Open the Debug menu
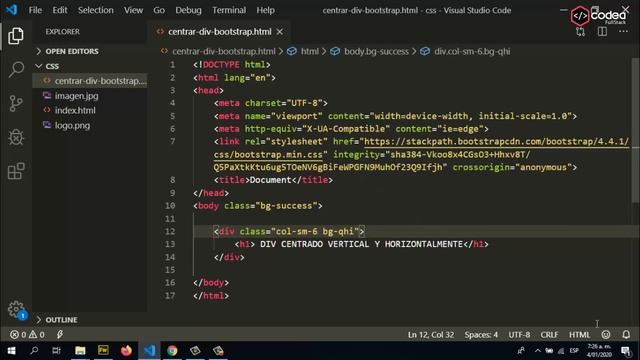This screenshot has height=360, width=640. click(x=188, y=10)
